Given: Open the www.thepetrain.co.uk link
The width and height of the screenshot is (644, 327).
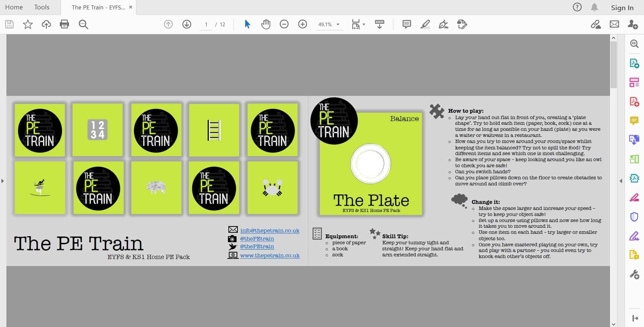Looking at the screenshot, I should pos(270,255).
